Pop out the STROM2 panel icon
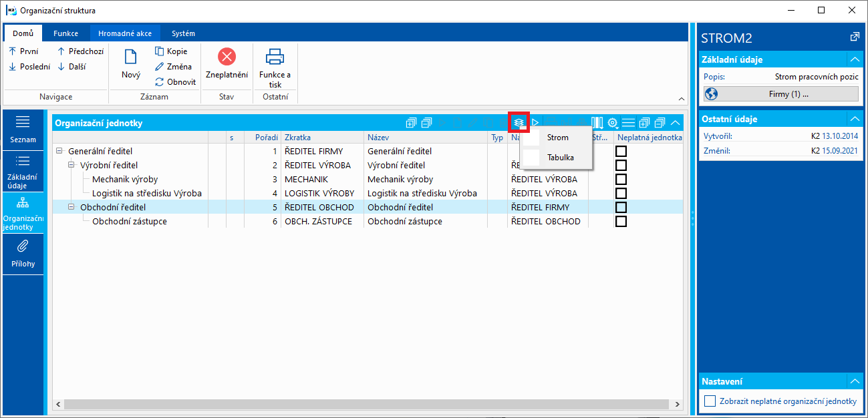This screenshot has height=418, width=868. (854, 37)
